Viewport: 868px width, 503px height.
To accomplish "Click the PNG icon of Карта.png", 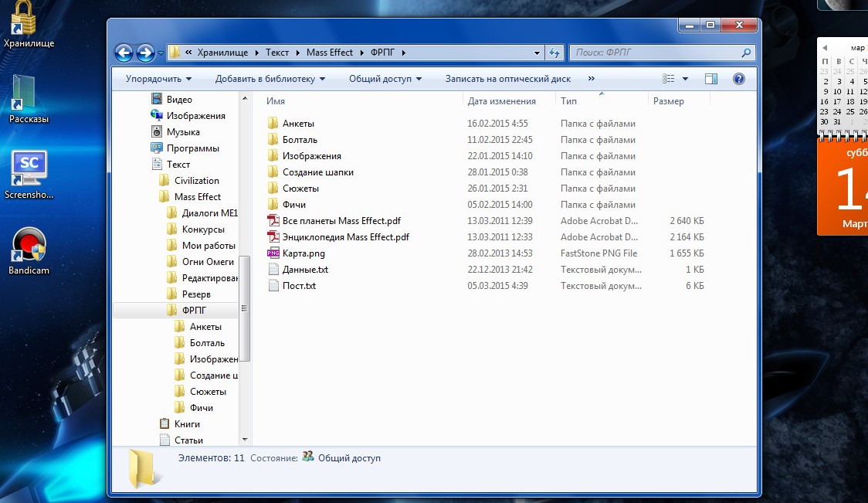I will [273, 253].
